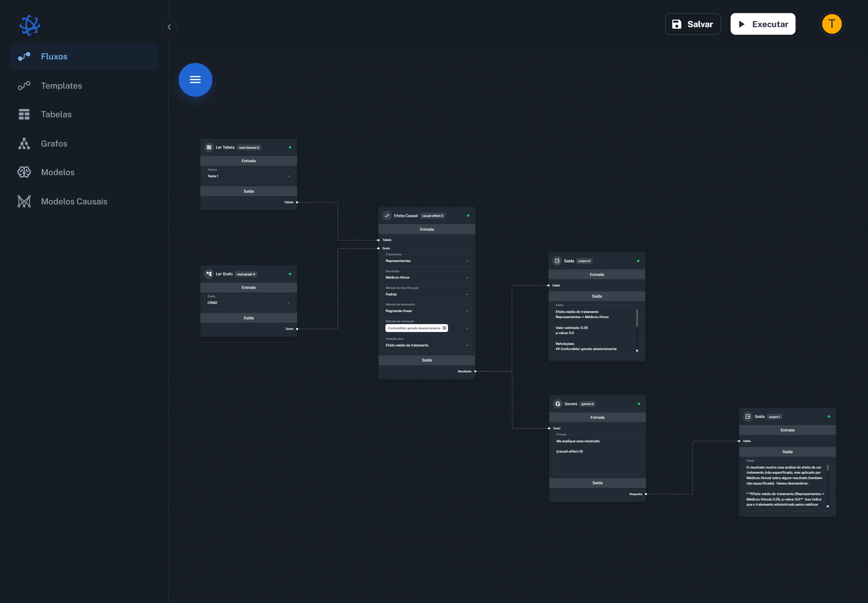Click the Modelos Causais icon
The height and width of the screenshot is (603, 868).
[24, 201]
